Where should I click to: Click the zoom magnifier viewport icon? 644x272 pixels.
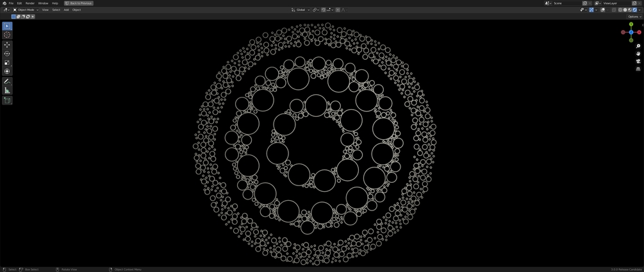[638, 46]
